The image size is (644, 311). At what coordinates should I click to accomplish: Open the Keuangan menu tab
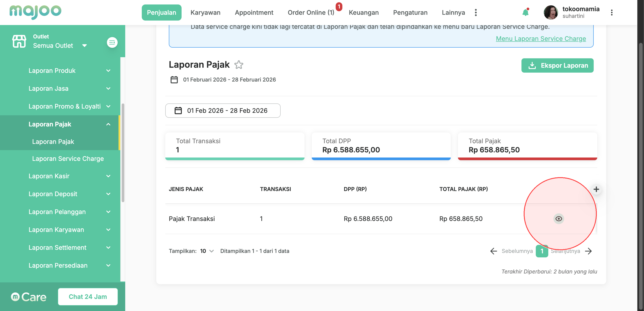point(364,13)
